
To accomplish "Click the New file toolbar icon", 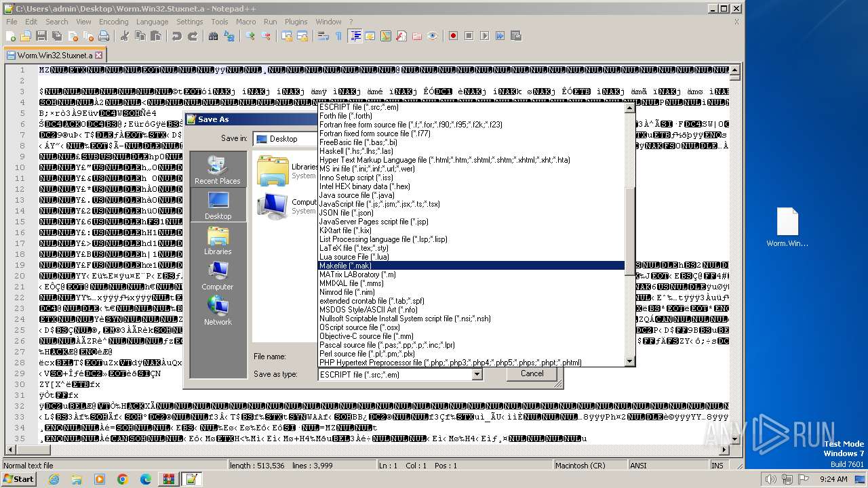I will pyautogui.click(x=11, y=36).
